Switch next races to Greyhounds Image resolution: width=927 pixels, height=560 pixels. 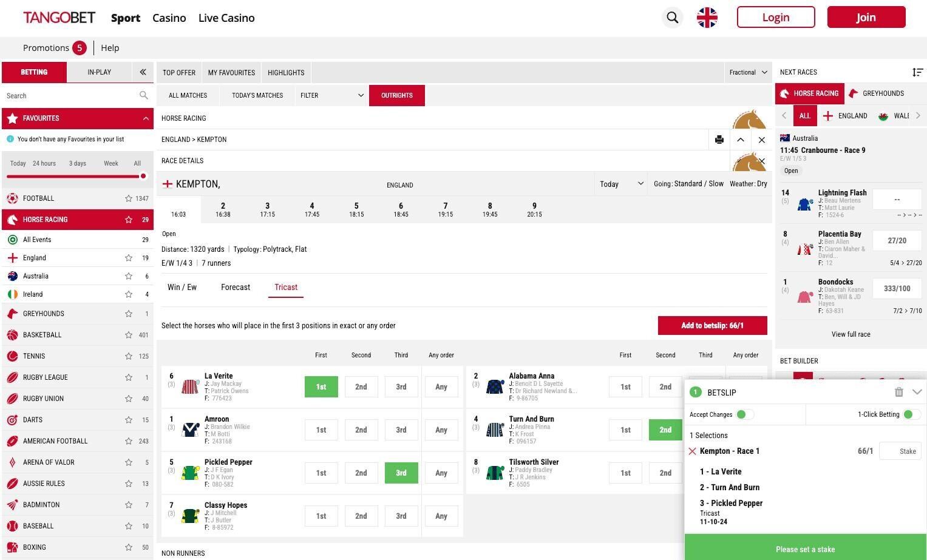point(877,93)
